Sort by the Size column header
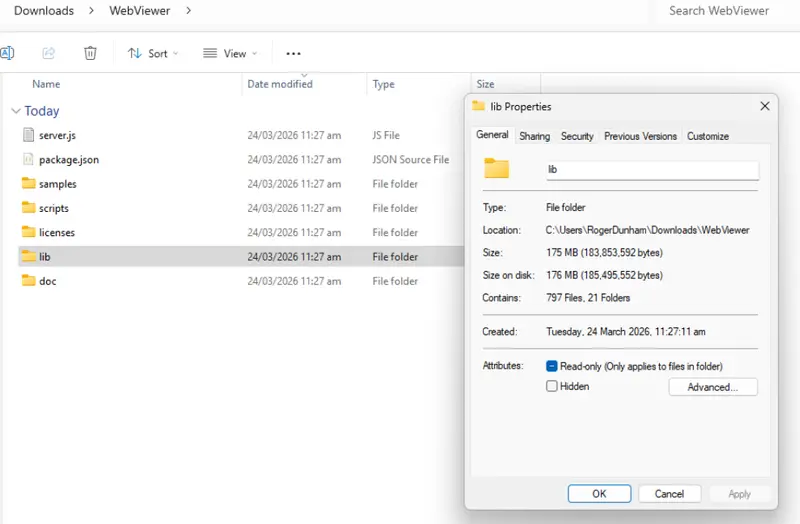 pyautogui.click(x=485, y=84)
